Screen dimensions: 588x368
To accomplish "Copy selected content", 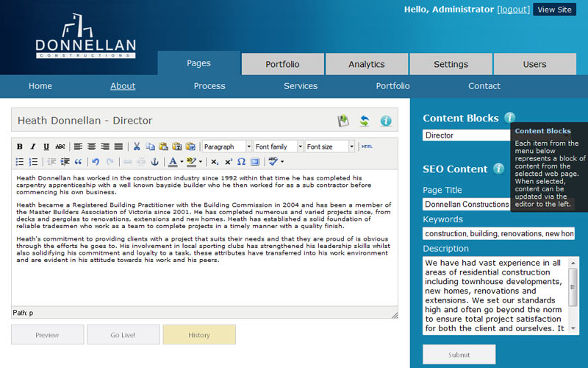I will [150, 146].
